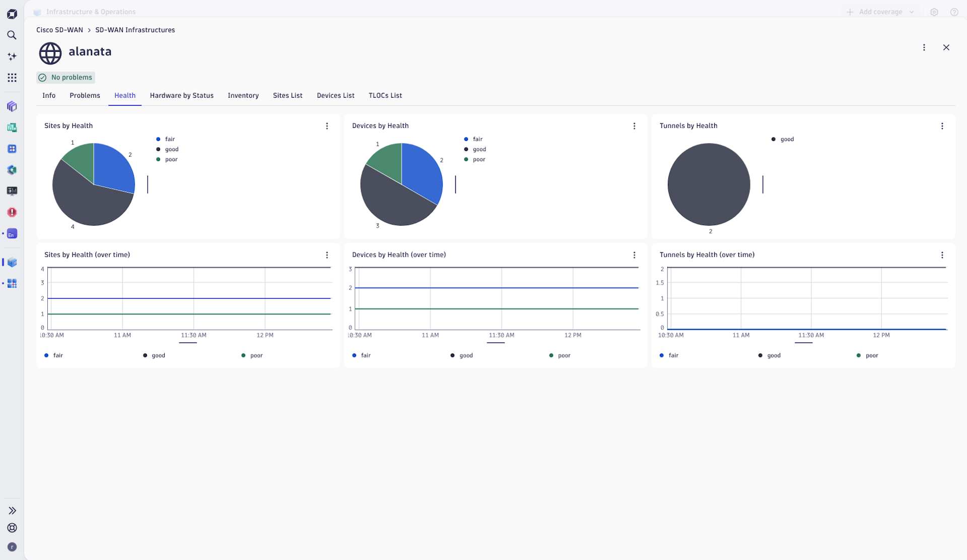Open the search icon in the left sidebar
This screenshot has height=560, width=967.
[x=12, y=35]
